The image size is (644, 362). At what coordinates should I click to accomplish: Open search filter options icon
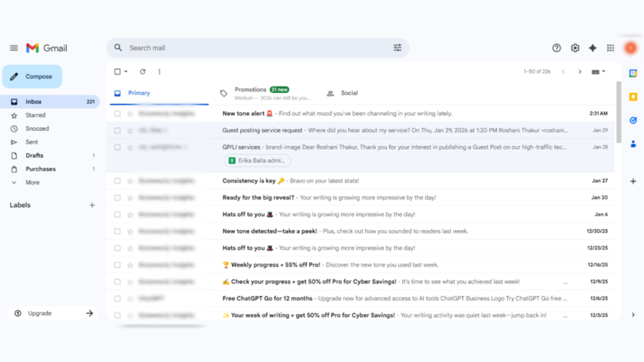397,48
